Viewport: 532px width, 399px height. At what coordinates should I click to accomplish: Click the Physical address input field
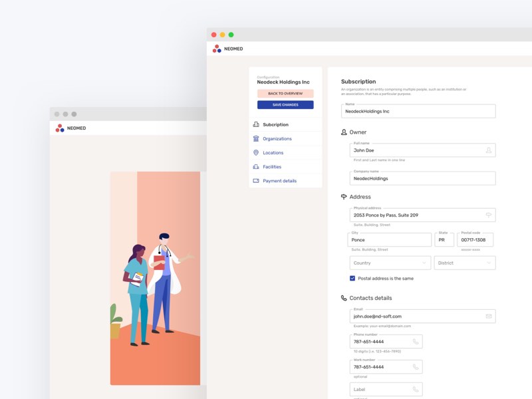point(416,215)
